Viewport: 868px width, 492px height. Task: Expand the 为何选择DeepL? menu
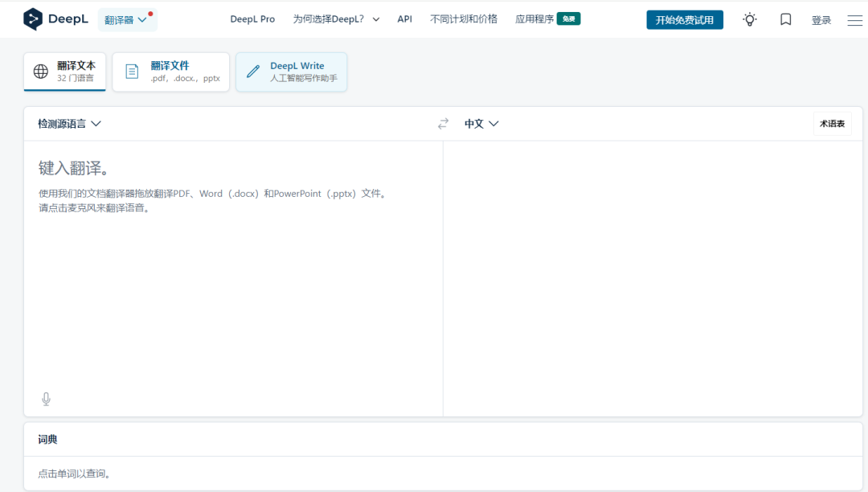pos(336,19)
